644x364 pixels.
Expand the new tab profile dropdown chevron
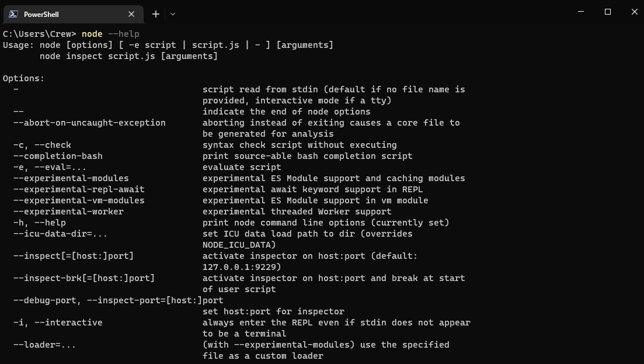[x=173, y=14]
